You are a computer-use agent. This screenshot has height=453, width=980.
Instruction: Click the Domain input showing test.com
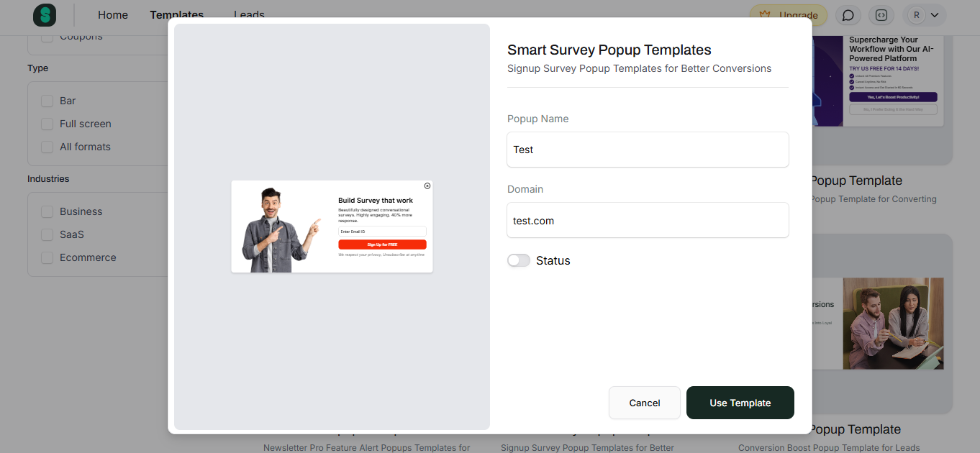tap(647, 220)
